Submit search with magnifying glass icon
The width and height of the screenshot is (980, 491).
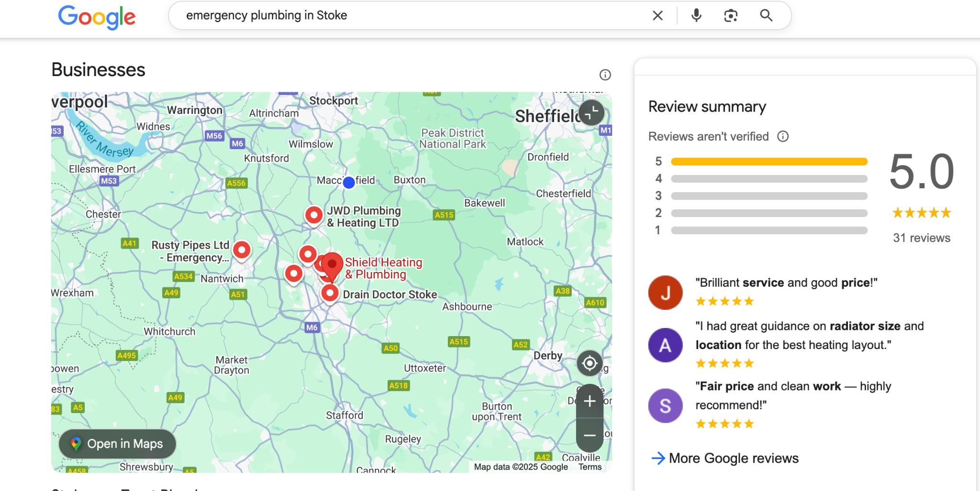(x=766, y=15)
